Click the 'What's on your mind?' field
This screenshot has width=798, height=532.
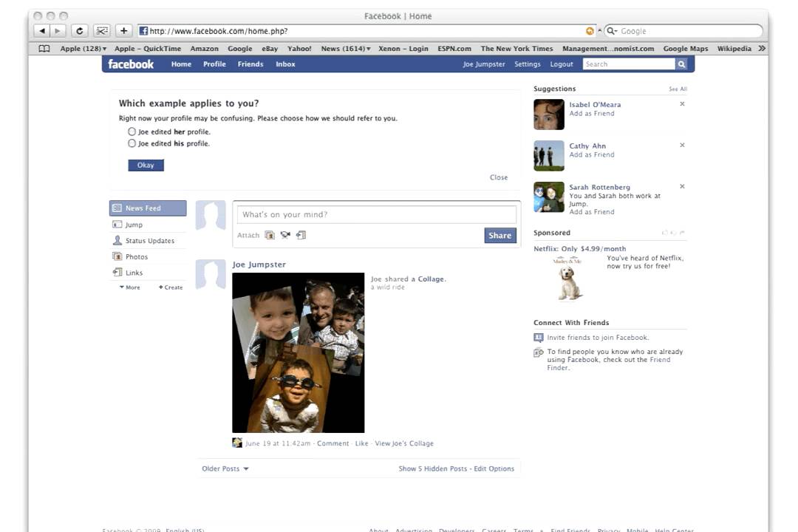pos(376,214)
